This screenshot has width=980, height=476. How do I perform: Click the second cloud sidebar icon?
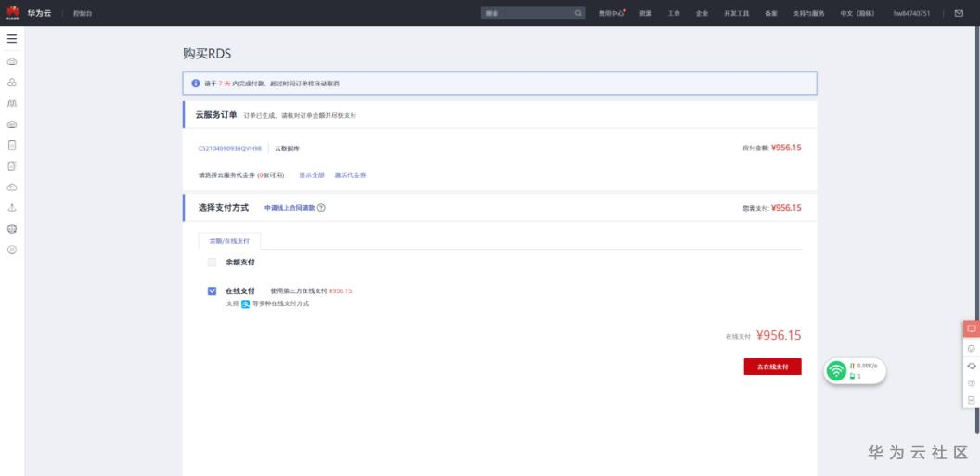12,124
